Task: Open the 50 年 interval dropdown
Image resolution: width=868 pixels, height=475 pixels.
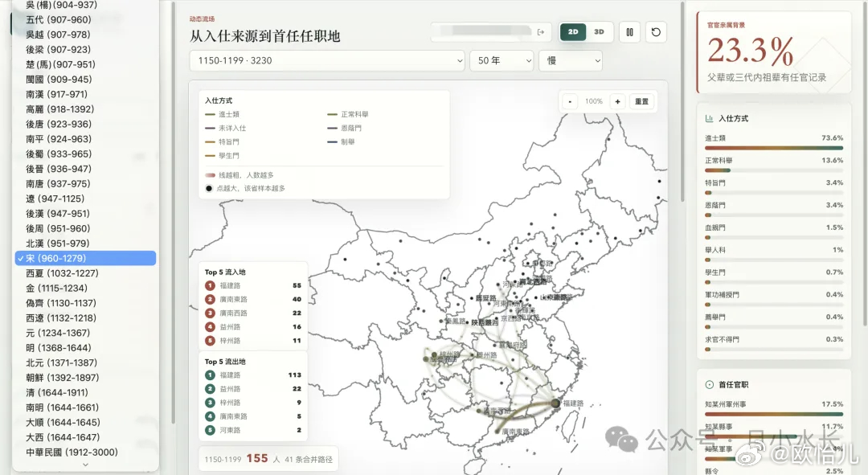Action: pyautogui.click(x=502, y=61)
